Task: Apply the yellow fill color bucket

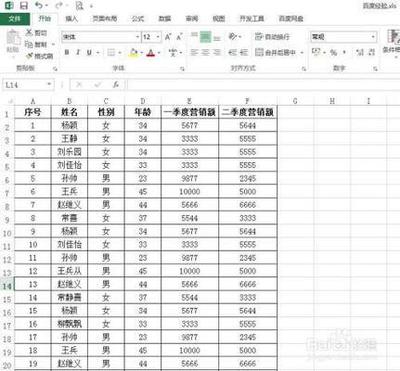Action: click(x=134, y=53)
